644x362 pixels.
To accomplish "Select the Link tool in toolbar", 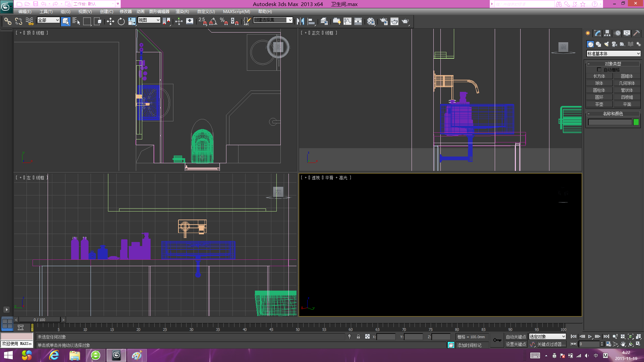I will point(7,21).
